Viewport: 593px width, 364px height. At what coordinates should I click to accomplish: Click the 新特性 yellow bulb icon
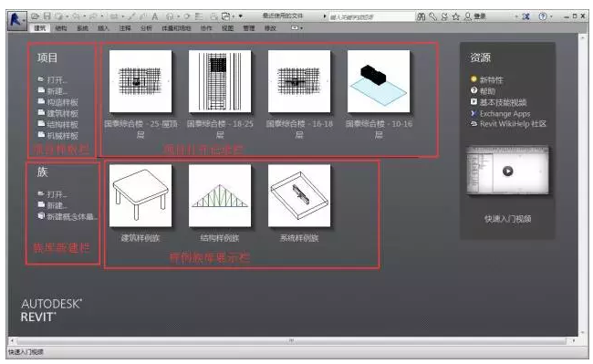(x=473, y=79)
